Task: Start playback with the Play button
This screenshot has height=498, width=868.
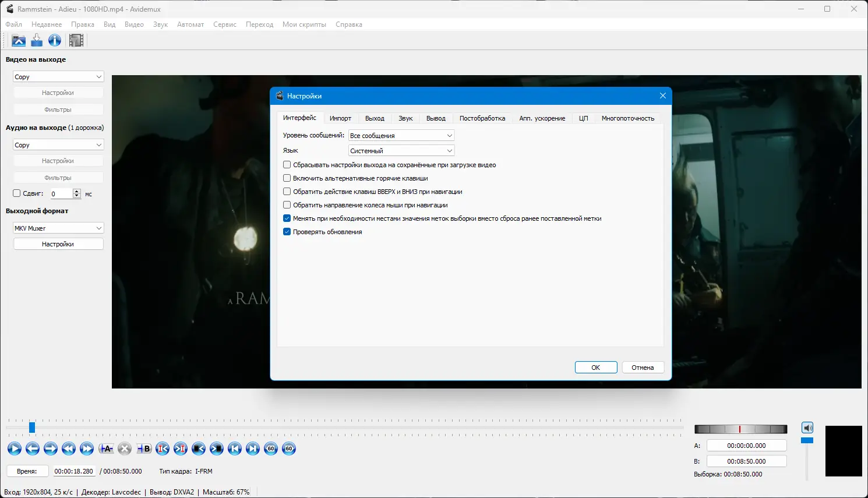Action: (15, 448)
